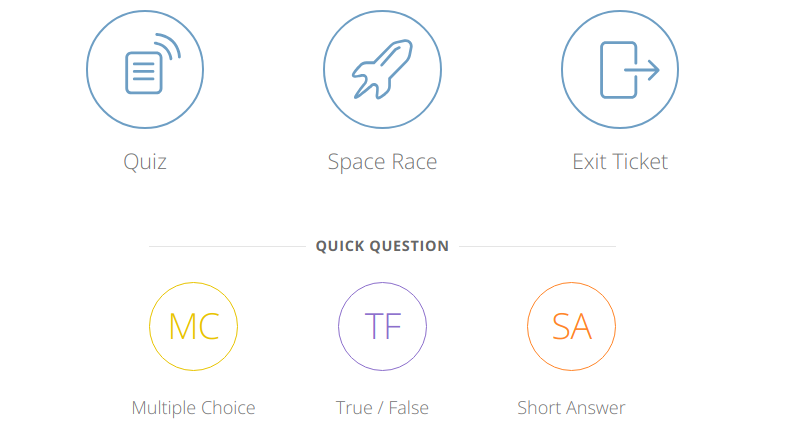Choose the Multiple Choice label

point(193,407)
